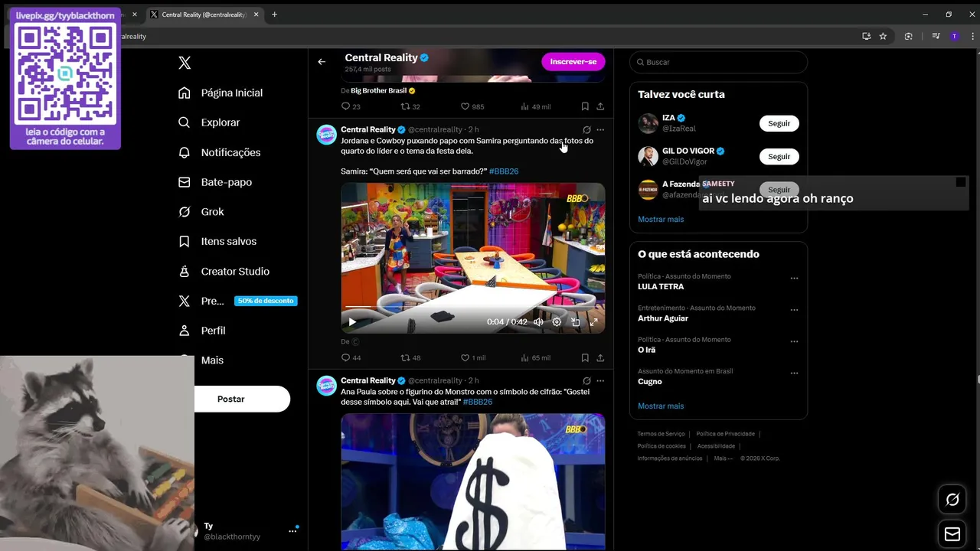Viewport: 980px width, 551px height.
Task: Reply to post with 23 comments
Action: tap(351, 106)
